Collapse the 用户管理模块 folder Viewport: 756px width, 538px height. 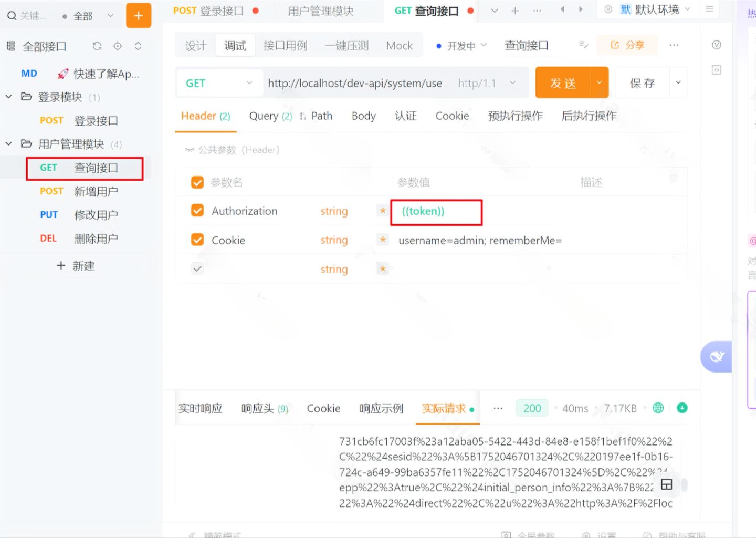click(x=8, y=143)
